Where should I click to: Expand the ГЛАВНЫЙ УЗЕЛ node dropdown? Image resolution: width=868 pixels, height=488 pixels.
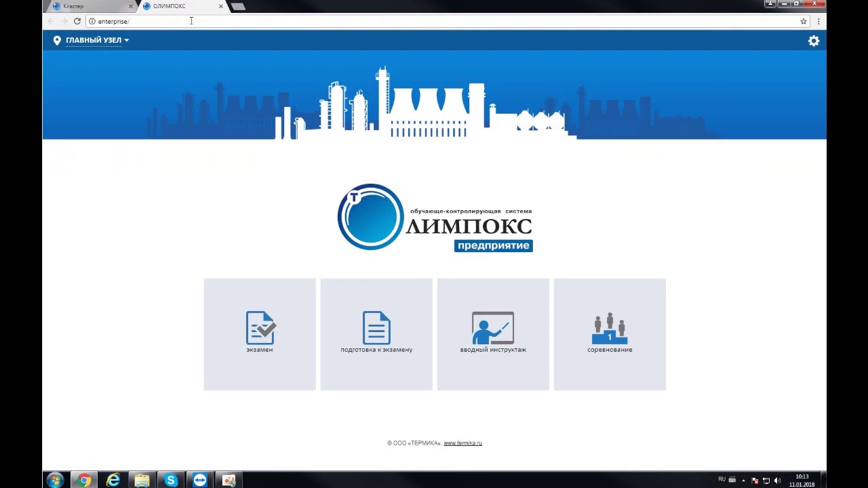point(97,41)
